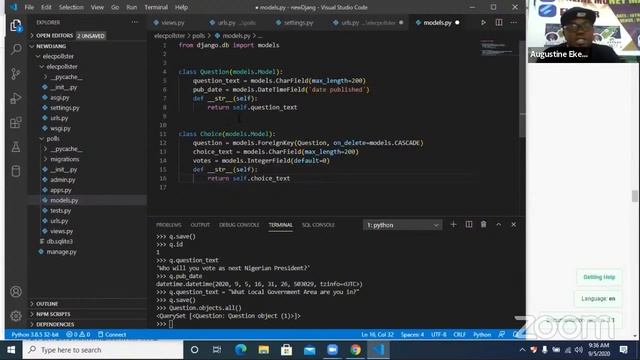Open Google Chrome from taskbar

coord(356,350)
